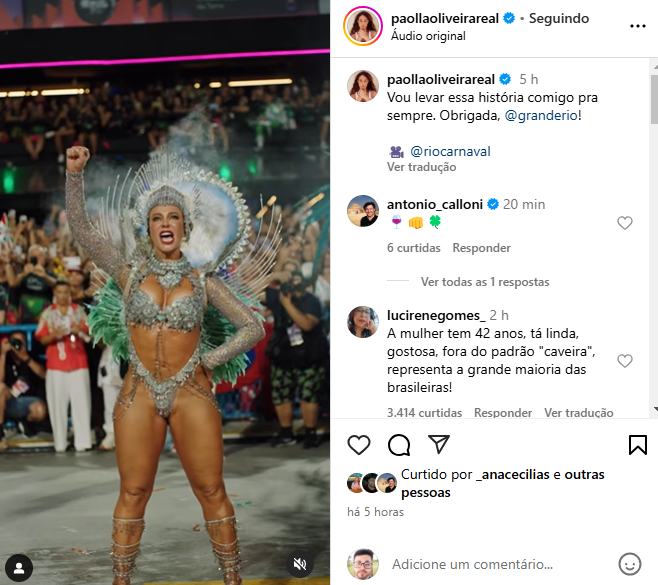Show translation via Ver tradução under caption
The height and width of the screenshot is (585, 658).
point(421,167)
